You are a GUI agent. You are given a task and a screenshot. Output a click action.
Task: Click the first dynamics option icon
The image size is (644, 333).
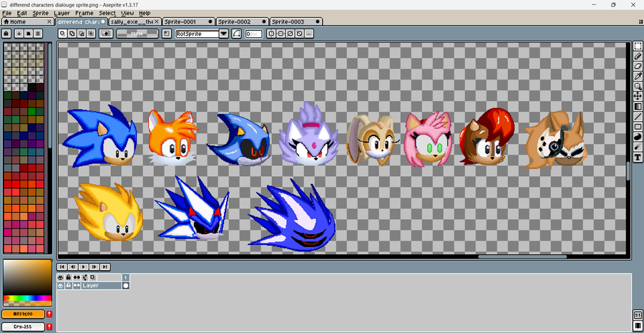271,34
